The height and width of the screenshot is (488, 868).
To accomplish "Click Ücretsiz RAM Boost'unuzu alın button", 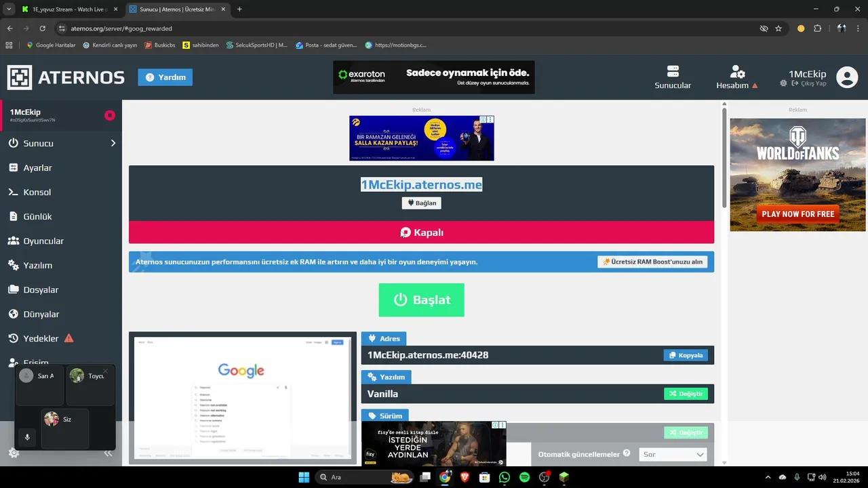I will coord(652,262).
